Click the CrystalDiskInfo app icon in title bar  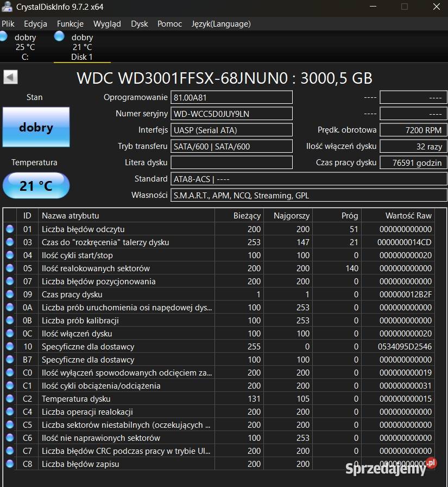point(7,7)
